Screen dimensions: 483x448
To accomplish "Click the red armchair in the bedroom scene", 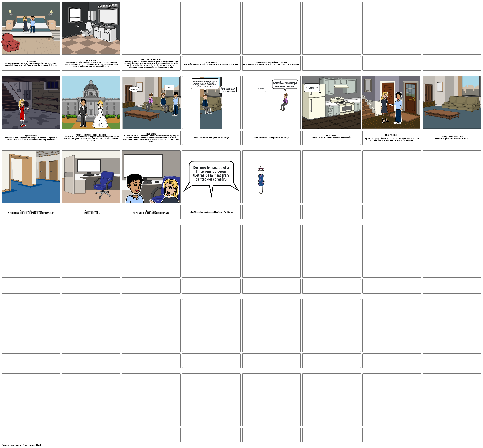I will (11, 43).
